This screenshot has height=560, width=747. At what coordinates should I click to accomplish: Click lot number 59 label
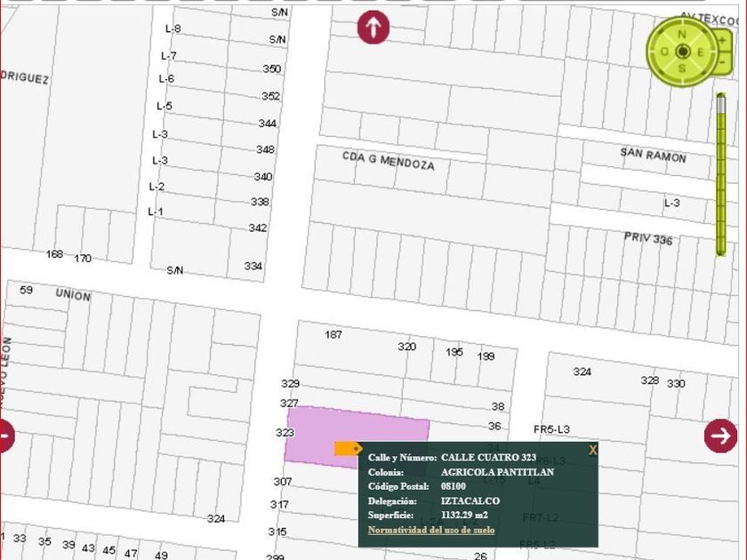pos(26,290)
